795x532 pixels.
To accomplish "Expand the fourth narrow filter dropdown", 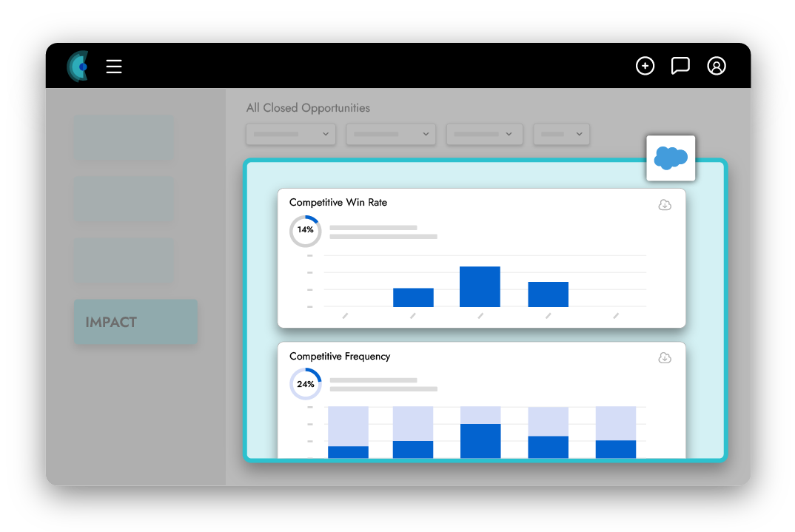I will click(x=561, y=134).
